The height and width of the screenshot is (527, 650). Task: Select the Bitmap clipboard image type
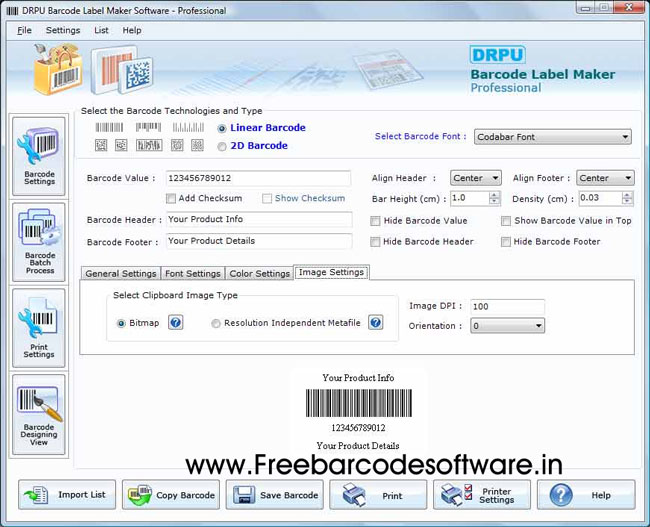click(121, 323)
